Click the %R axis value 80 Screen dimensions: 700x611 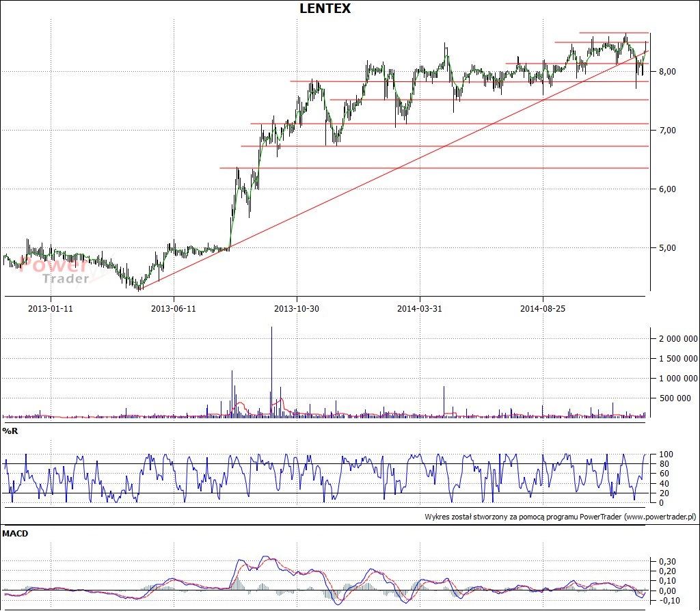point(664,464)
